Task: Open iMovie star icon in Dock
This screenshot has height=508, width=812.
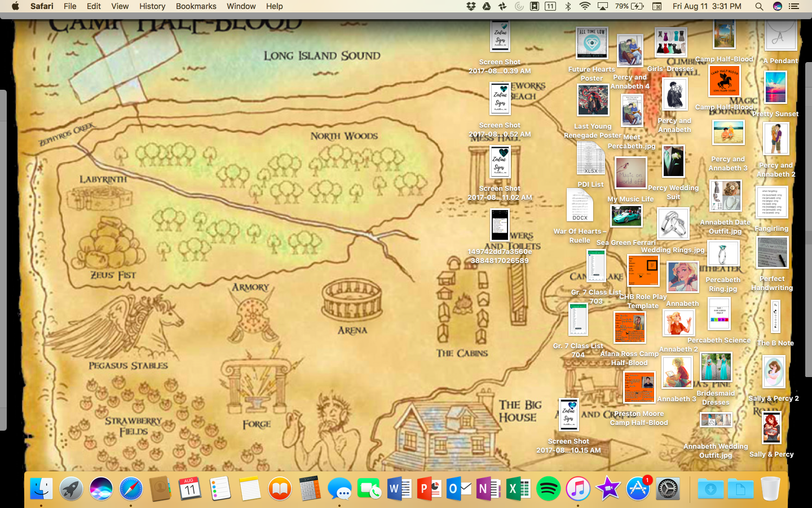Action: [x=608, y=489]
